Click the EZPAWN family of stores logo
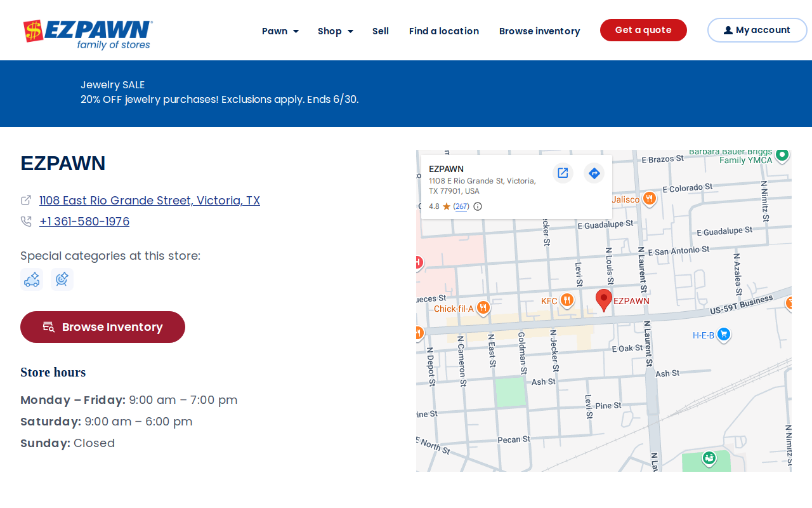Screen dimensions: 812x508 88,34
